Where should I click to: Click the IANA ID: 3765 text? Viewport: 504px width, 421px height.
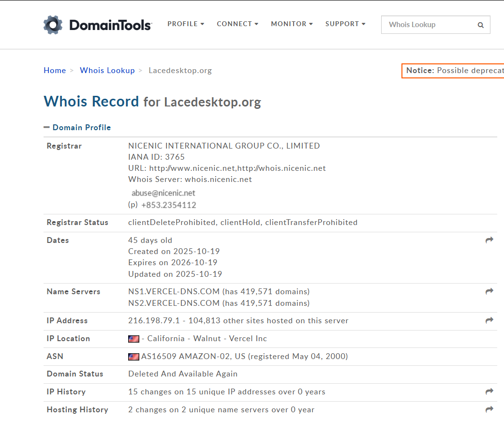click(157, 157)
